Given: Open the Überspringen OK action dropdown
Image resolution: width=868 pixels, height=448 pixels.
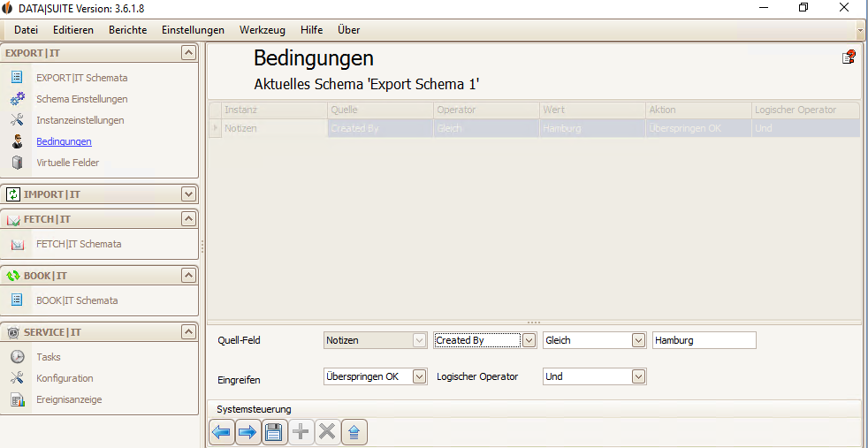Looking at the screenshot, I should [420, 376].
